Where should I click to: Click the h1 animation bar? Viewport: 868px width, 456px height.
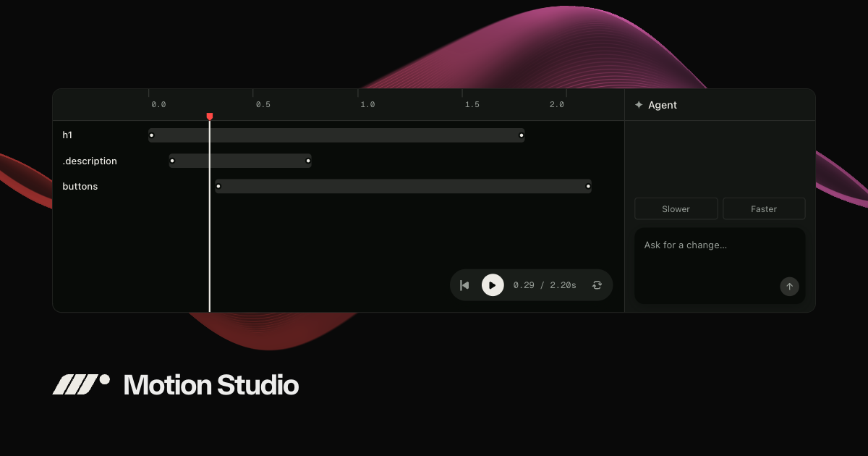336,135
